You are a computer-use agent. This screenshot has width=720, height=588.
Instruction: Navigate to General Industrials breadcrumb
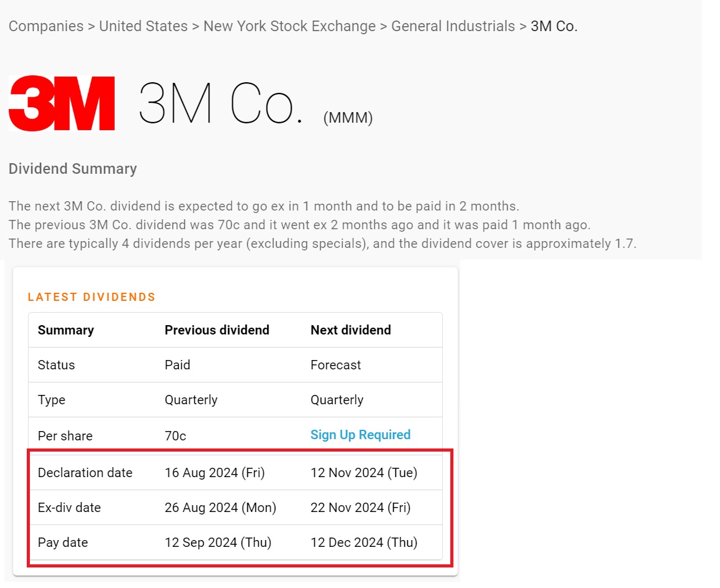click(x=453, y=26)
